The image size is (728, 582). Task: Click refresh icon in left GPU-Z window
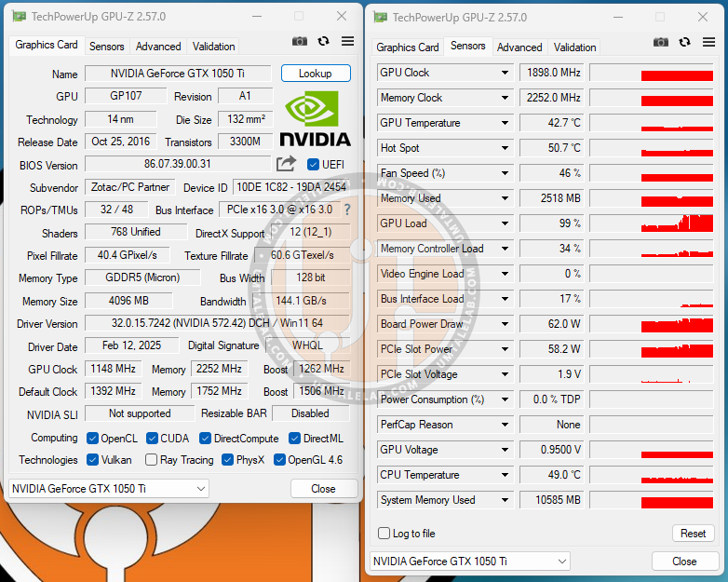[324, 41]
